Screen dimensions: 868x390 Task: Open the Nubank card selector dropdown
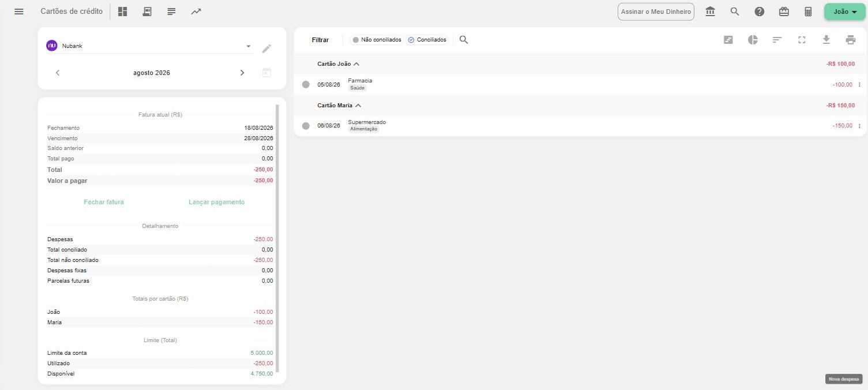coord(150,46)
